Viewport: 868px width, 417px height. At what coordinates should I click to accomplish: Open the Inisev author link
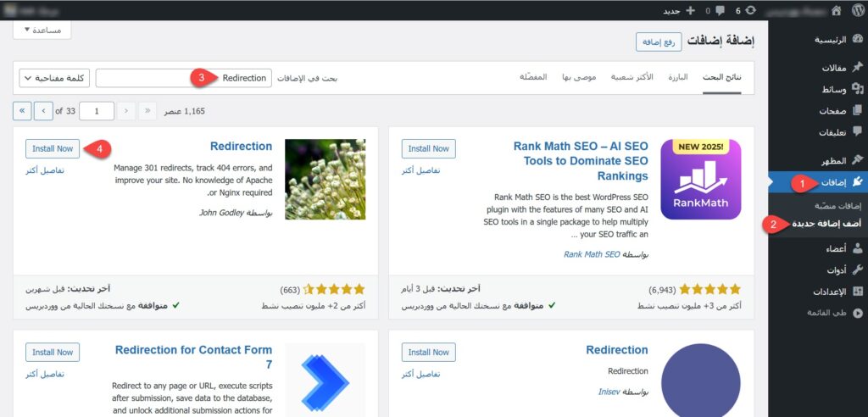[609, 392]
